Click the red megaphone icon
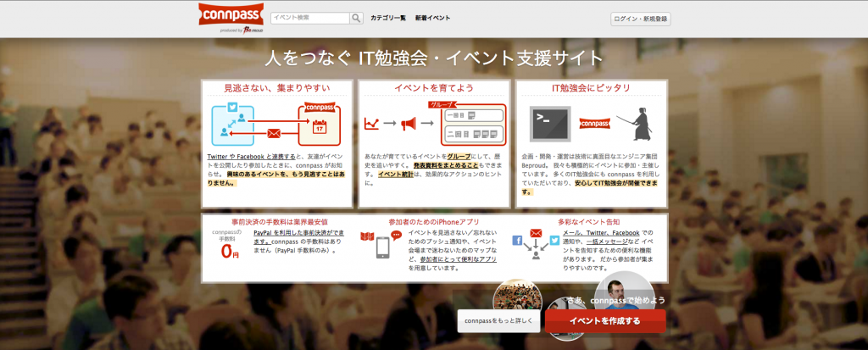The height and width of the screenshot is (350, 868). (x=409, y=124)
